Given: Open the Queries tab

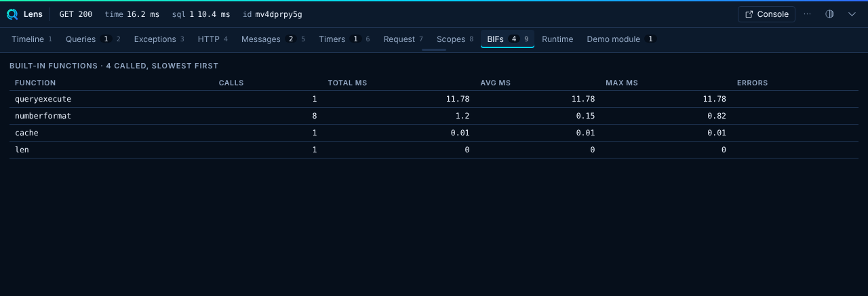Looking at the screenshot, I should pos(93,39).
